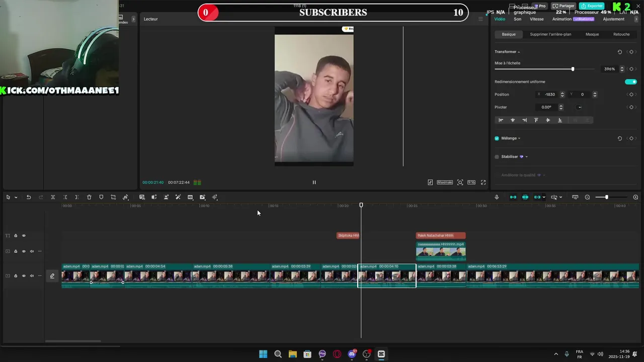Select the Masque sub-tab
The width and height of the screenshot is (644, 362).
tap(592, 34)
